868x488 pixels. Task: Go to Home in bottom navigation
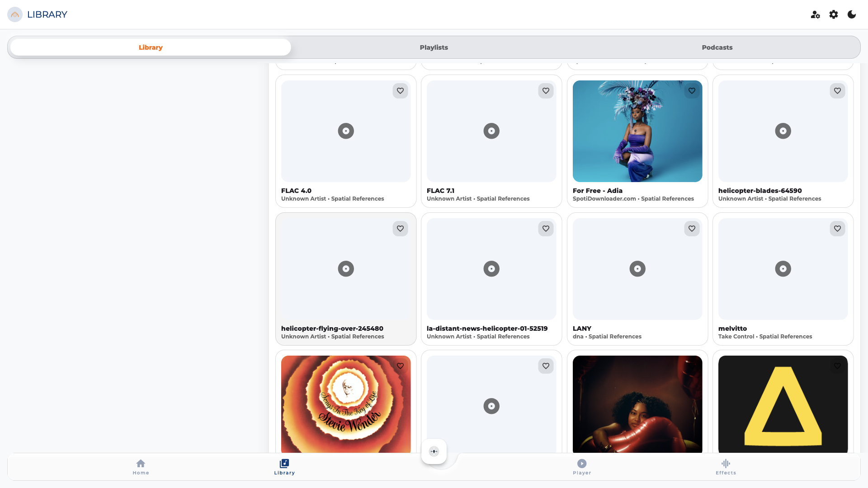point(141,467)
